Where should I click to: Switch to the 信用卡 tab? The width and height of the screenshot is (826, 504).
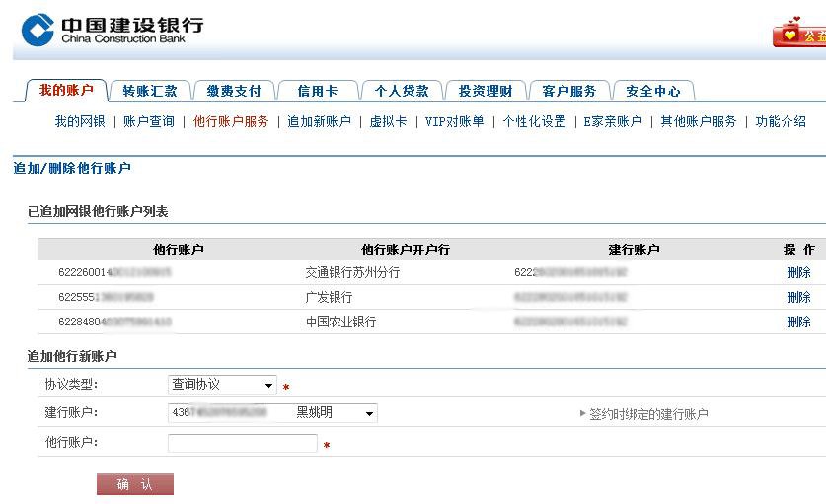click(x=317, y=91)
